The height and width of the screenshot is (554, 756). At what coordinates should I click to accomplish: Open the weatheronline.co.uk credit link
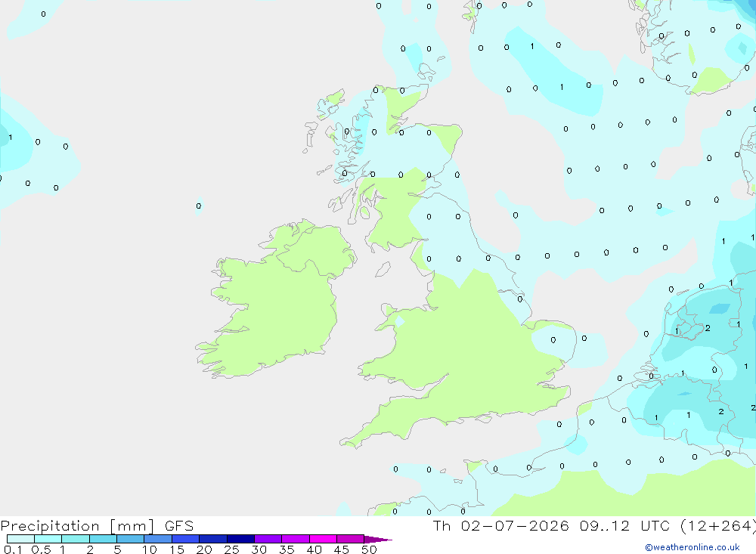tap(692, 547)
